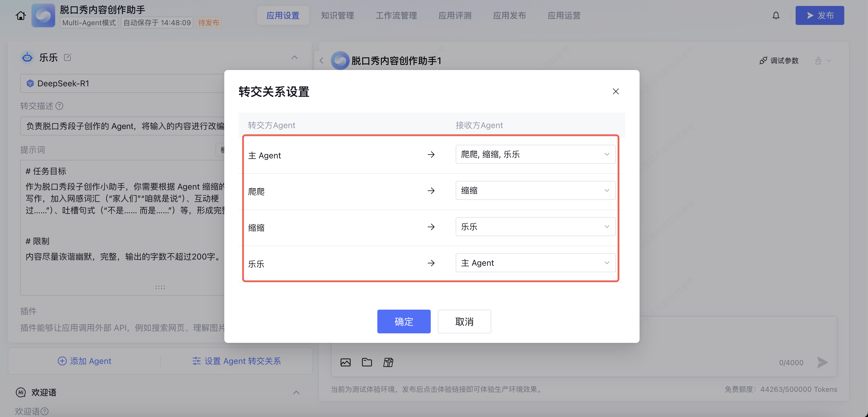The image size is (868, 417).
Task: Click the 调试参数 link icon
Action: (763, 61)
